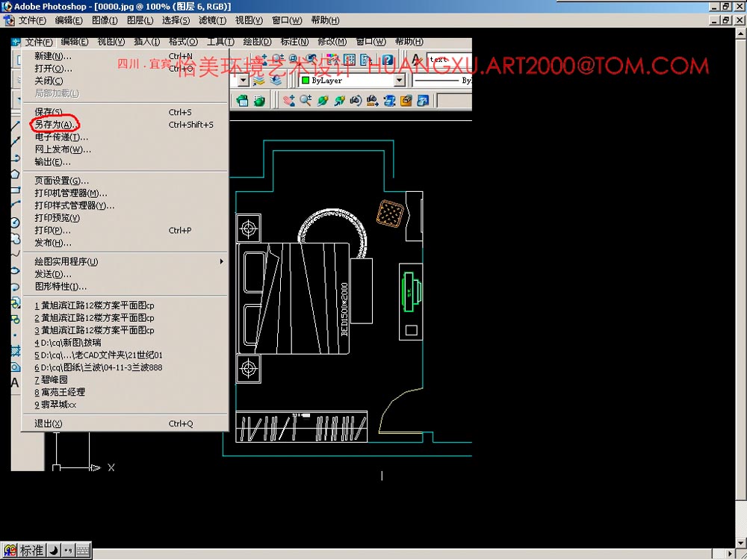The image size is (747, 560).
Task: Click the Adjust Clip Planes icon
Action: pos(389,101)
